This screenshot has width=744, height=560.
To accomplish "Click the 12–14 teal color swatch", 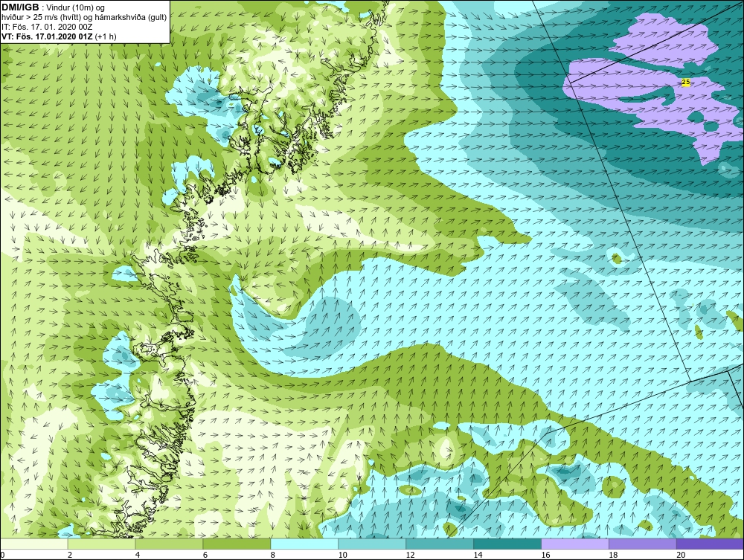I will [x=440, y=544].
